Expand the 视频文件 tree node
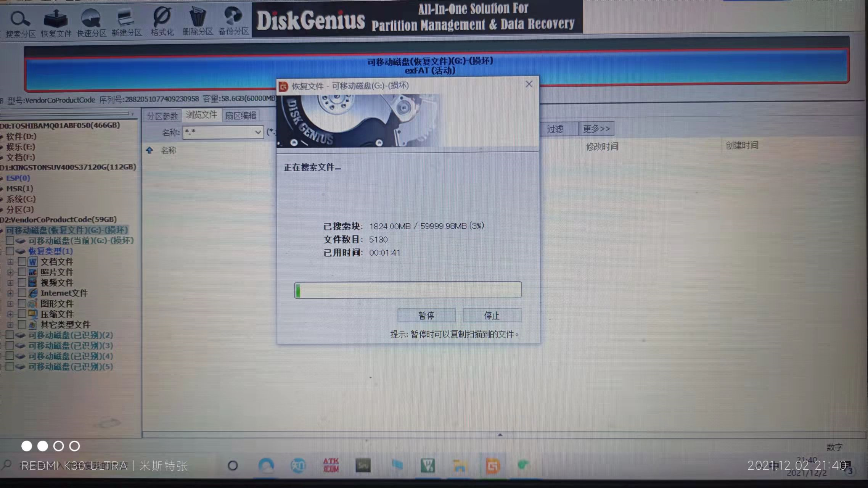The width and height of the screenshot is (868, 488). (10, 283)
